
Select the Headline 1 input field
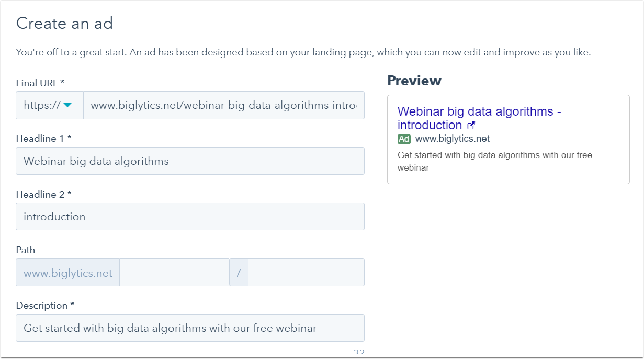[x=190, y=161]
